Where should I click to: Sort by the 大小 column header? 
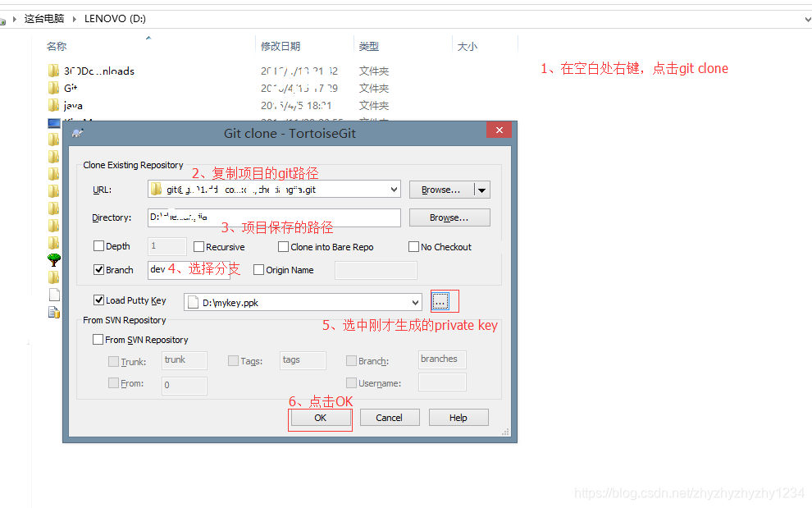click(468, 47)
